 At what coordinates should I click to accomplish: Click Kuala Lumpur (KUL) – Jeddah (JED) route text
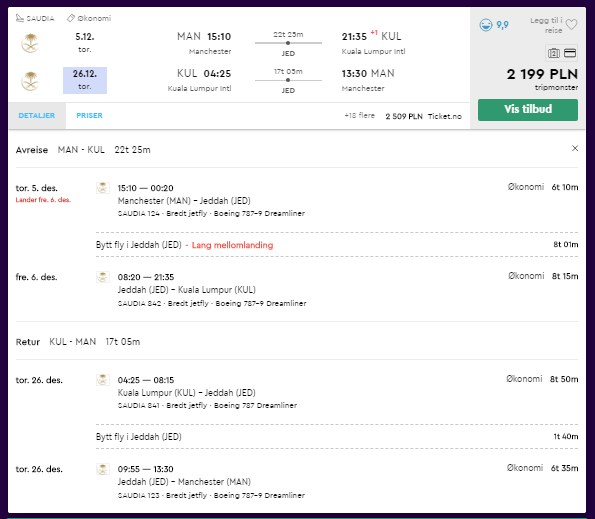(x=187, y=393)
